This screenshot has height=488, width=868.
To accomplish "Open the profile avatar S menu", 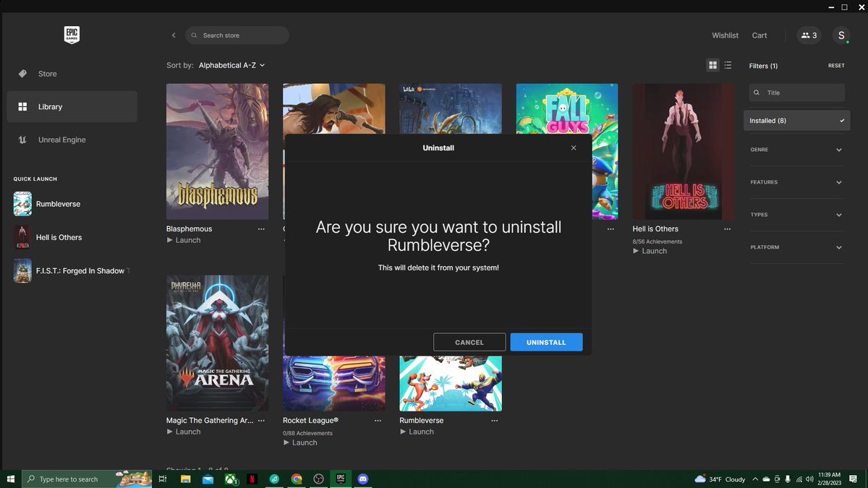I will [841, 35].
